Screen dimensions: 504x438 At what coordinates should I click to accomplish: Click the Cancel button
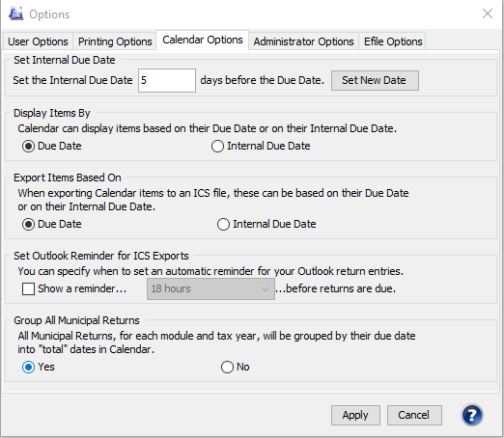414,415
